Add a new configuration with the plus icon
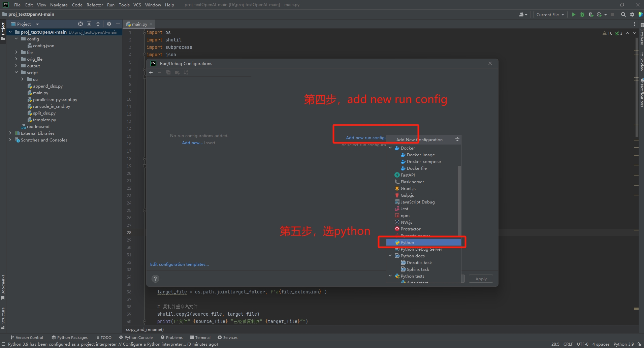The height and width of the screenshot is (348, 644). 151,72
